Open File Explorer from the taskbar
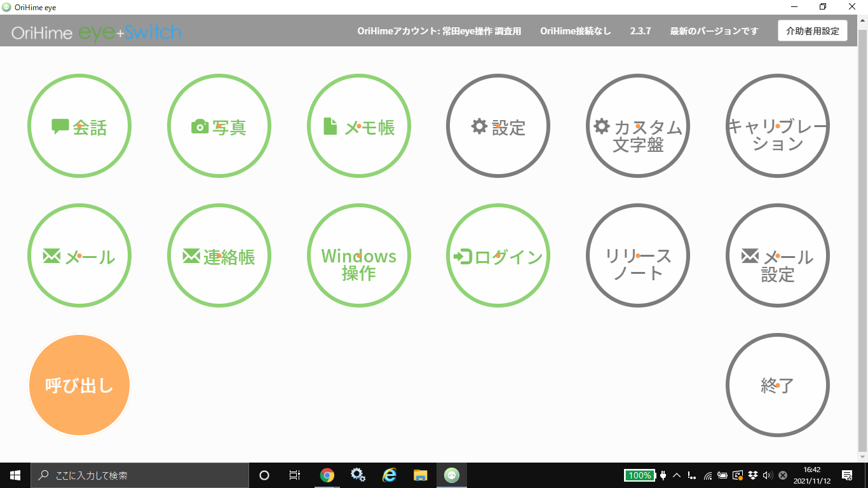This screenshot has width=868, height=488. click(420, 475)
